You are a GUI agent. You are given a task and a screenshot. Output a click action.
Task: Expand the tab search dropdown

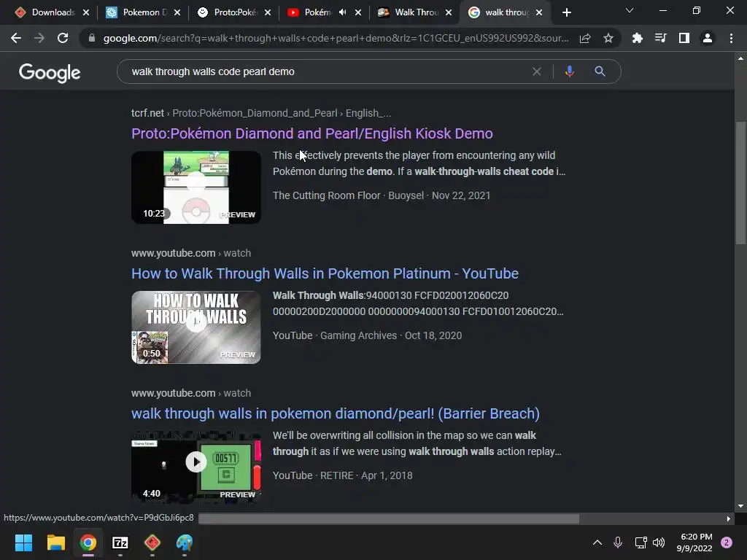[630, 10]
